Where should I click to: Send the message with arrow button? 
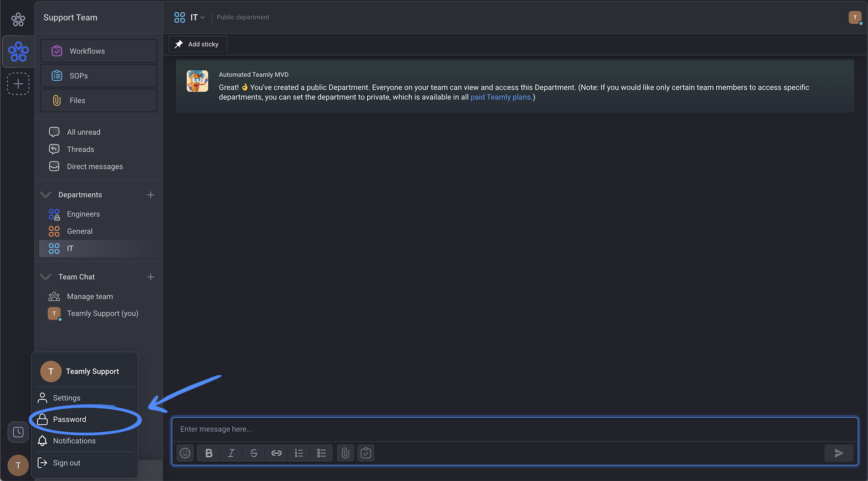pyautogui.click(x=839, y=453)
